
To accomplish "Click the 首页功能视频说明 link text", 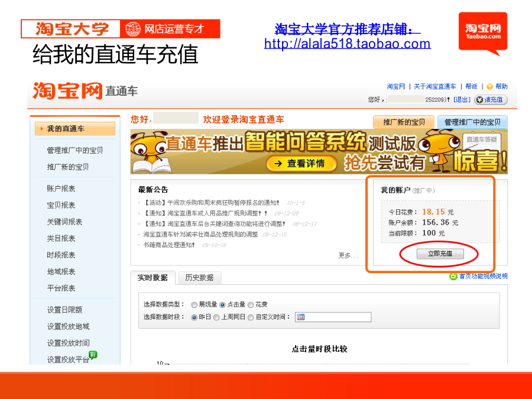I will click(x=484, y=276).
